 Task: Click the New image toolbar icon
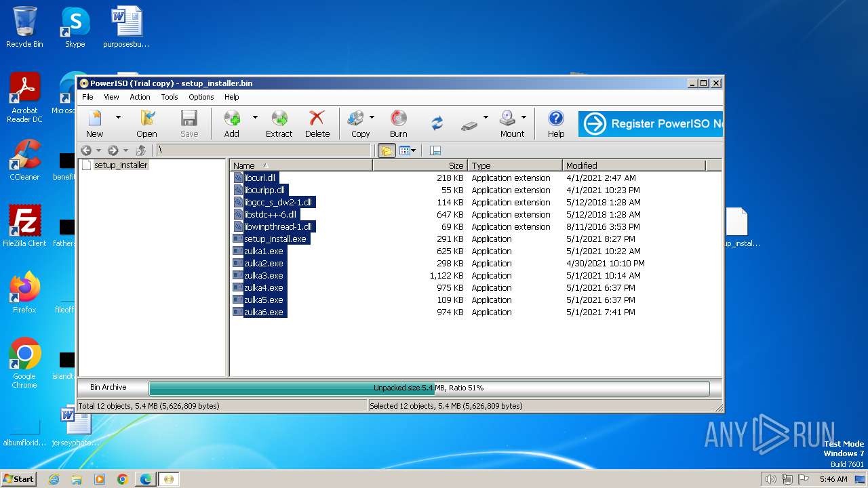95,123
